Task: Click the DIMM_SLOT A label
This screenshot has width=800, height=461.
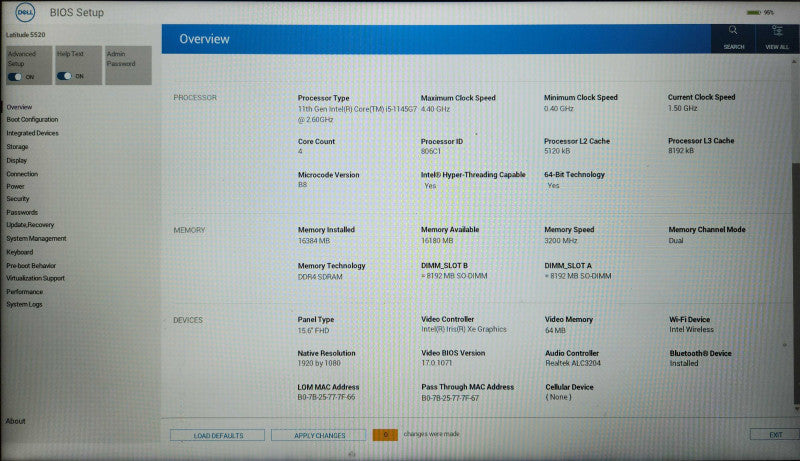Action: coord(568,266)
